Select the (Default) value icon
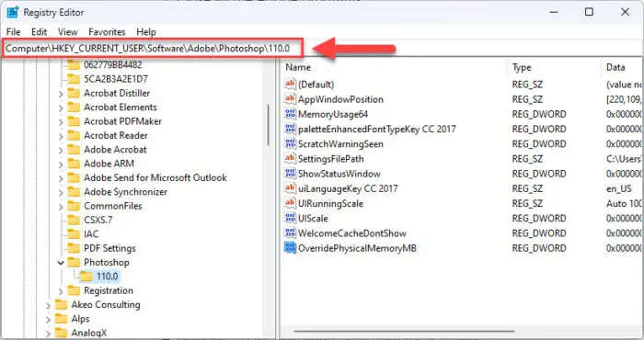 [x=290, y=84]
